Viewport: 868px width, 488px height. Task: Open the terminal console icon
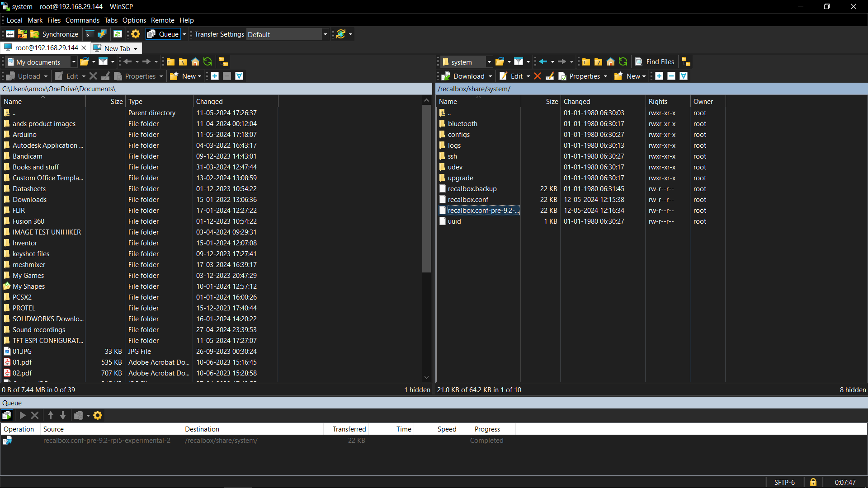(90, 34)
